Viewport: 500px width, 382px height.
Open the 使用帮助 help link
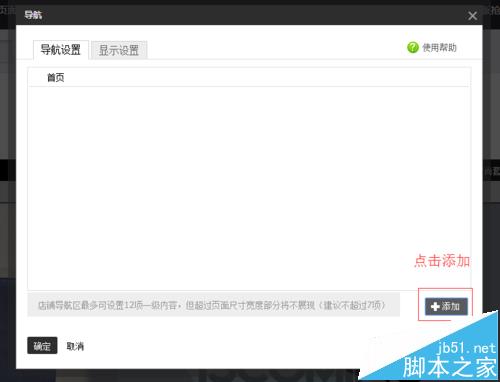[439, 48]
